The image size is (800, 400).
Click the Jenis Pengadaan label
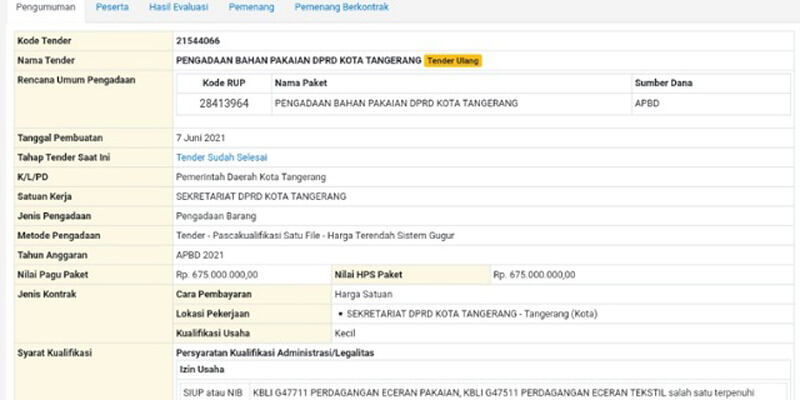click(54, 216)
